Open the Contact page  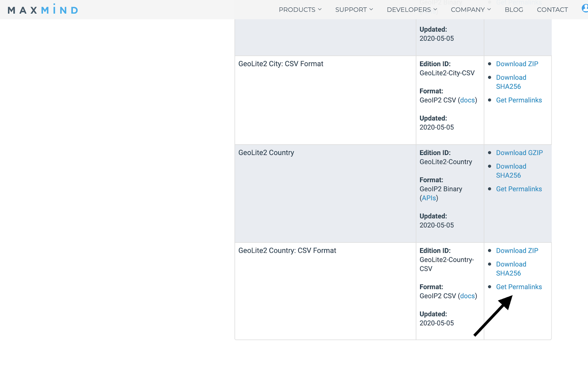(x=552, y=10)
